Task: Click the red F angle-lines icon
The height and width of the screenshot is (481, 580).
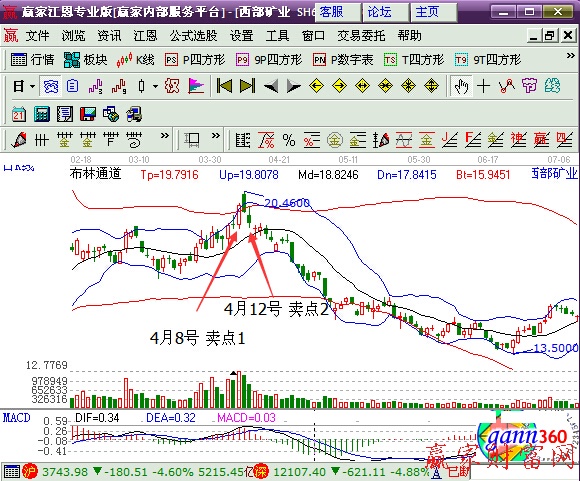Action: tap(472, 140)
